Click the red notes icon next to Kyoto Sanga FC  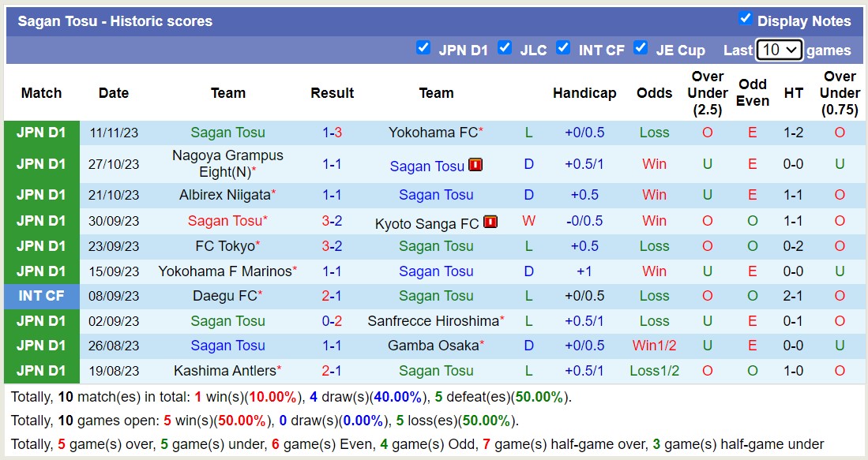[490, 222]
